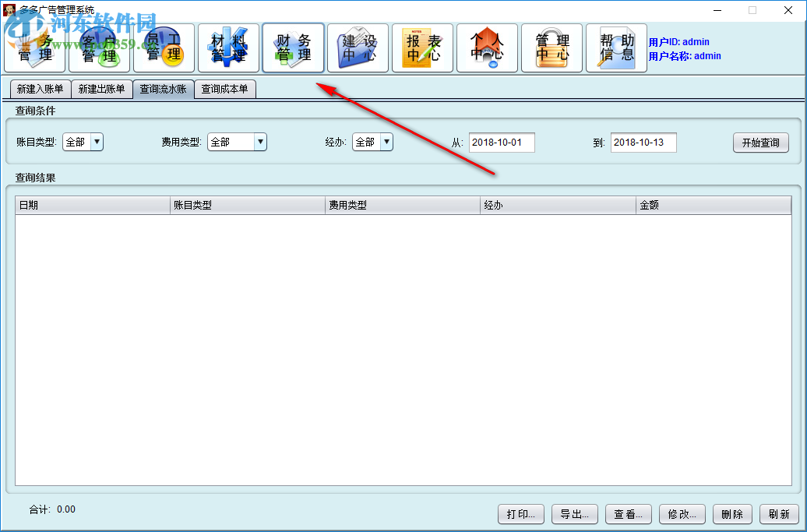Select the 员工管理 (Staff Management) icon

pos(164,48)
